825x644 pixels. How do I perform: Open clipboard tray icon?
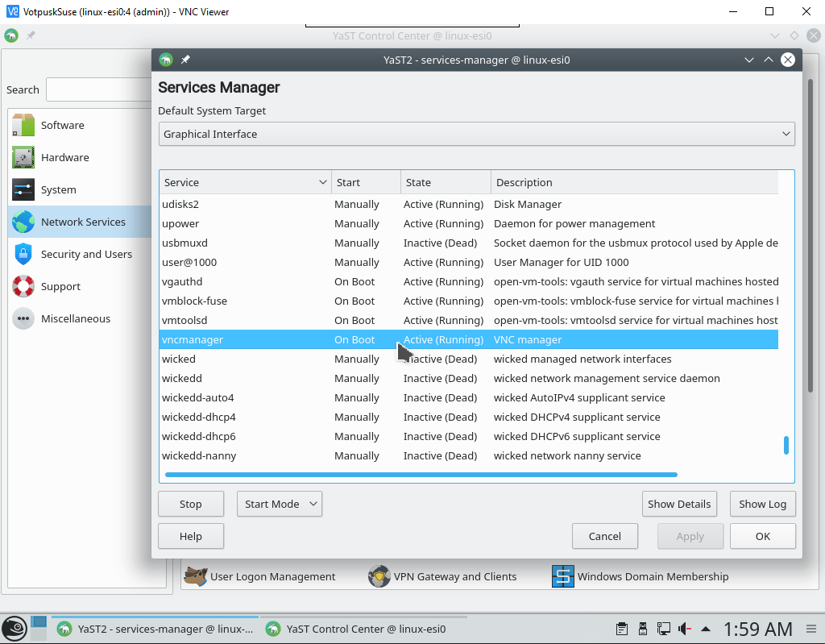pos(621,629)
